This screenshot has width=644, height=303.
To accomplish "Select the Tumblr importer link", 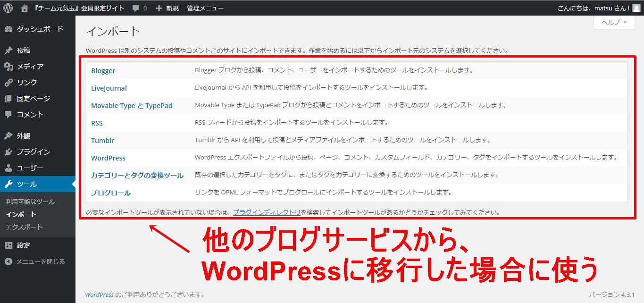I will pyautogui.click(x=102, y=141).
